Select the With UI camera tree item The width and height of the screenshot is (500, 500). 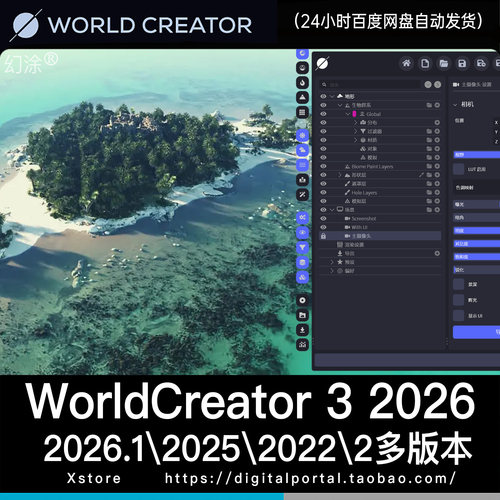356,227
